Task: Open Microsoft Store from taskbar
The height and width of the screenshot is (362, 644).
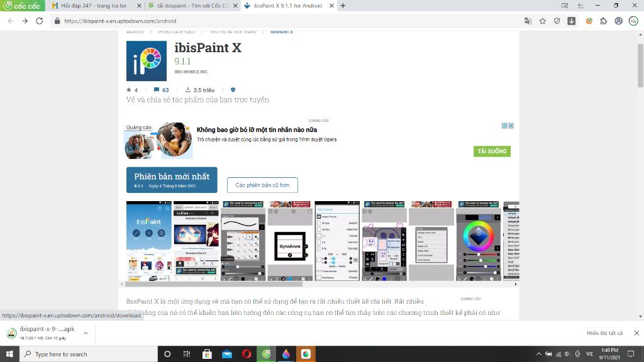Action: 207,354
